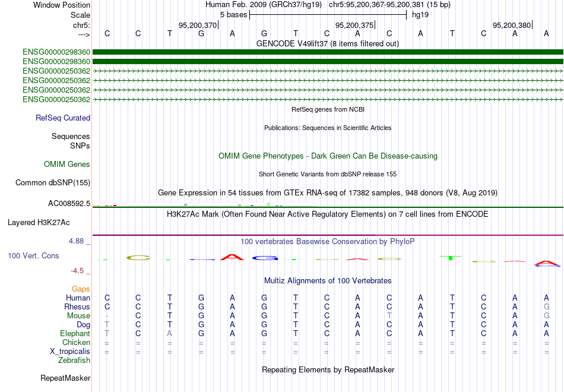Click the Chicken species label

coord(76,342)
